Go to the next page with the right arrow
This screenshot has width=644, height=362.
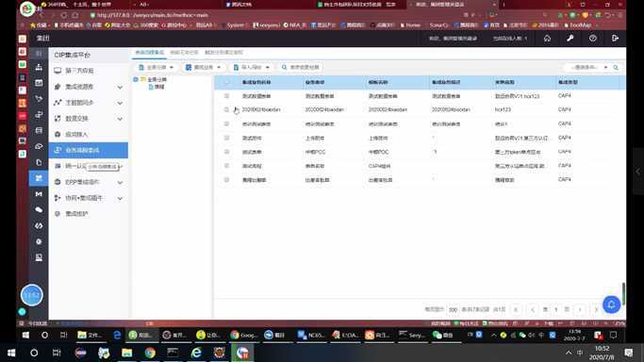pyautogui.click(x=580, y=309)
